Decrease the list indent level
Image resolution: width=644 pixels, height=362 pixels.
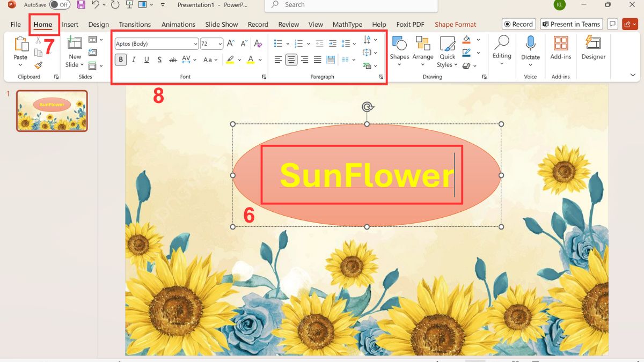coord(319,43)
